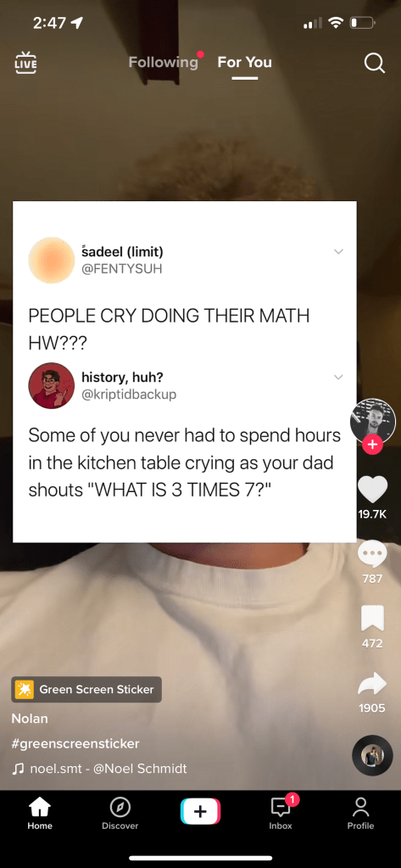The image size is (401, 868).
Task: Open the Green Screen Sticker effect
Action: point(86,689)
